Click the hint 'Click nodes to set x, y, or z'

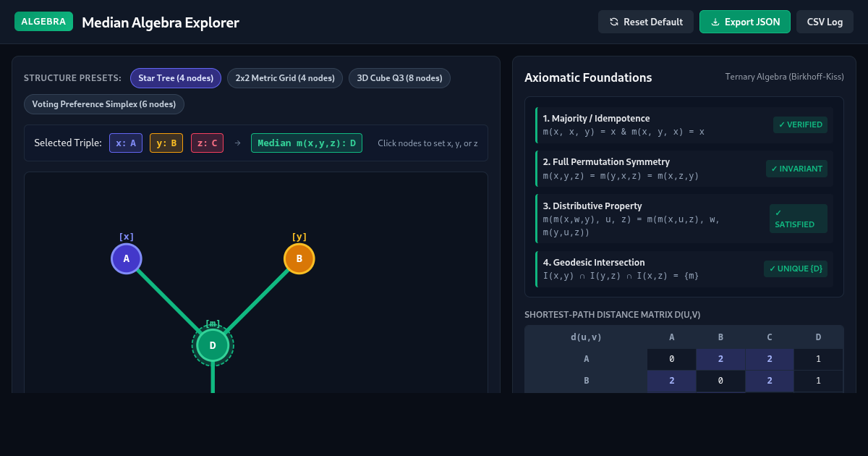click(427, 143)
